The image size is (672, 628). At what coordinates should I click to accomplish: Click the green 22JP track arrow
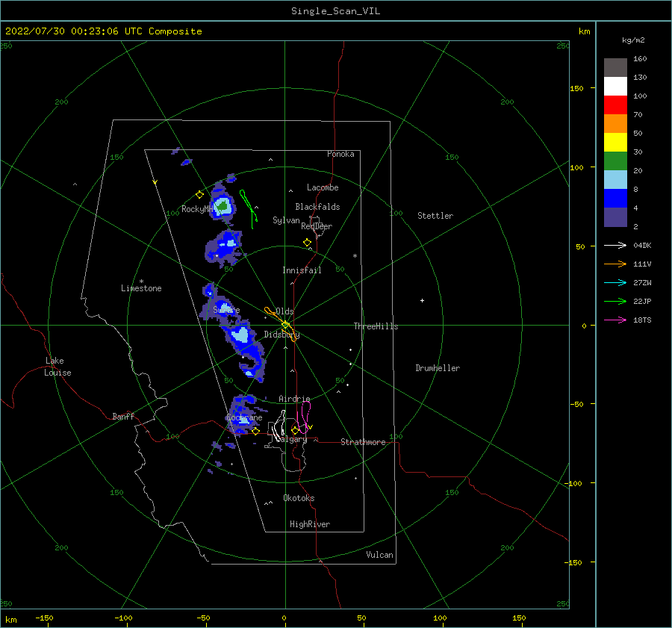pyautogui.click(x=615, y=302)
